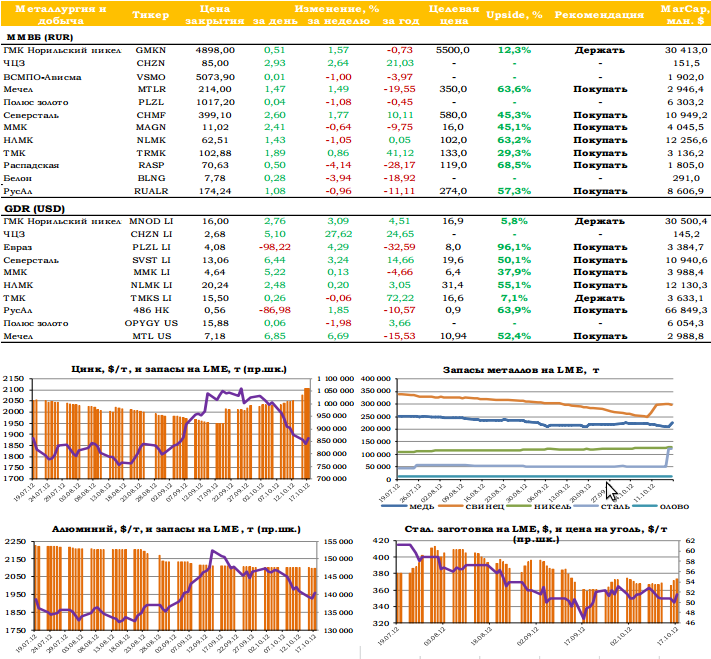The image size is (711, 659).
Task: Select the 'Upside, %' column header
Action: click(x=514, y=15)
